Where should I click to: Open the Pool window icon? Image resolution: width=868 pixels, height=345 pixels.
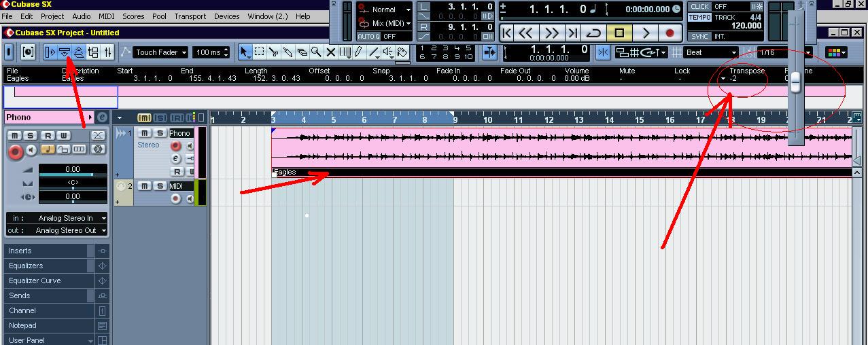pyautogui.click(x=93, y=52)
